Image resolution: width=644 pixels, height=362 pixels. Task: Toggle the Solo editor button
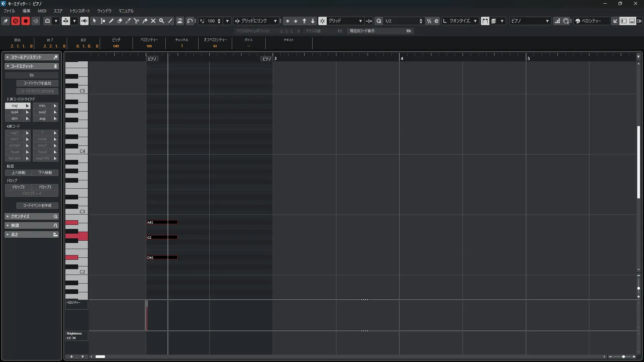tap(15, 21)
